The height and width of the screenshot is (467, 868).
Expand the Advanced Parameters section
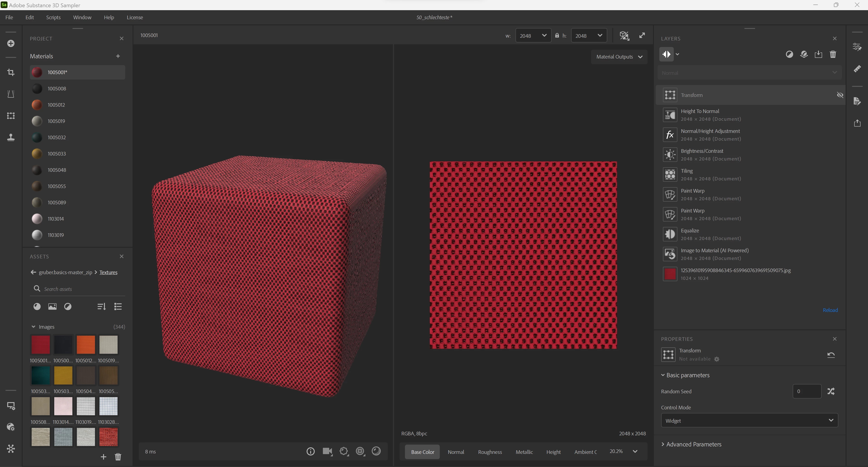693,444
